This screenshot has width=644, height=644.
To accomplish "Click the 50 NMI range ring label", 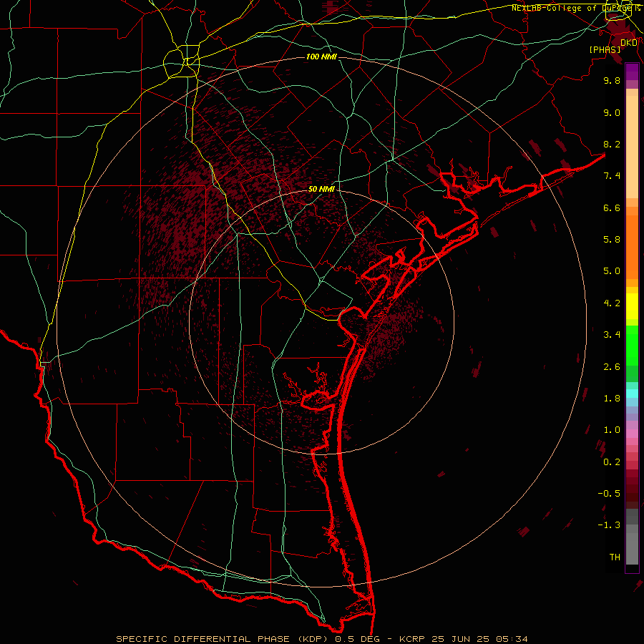I will point(321,189).
